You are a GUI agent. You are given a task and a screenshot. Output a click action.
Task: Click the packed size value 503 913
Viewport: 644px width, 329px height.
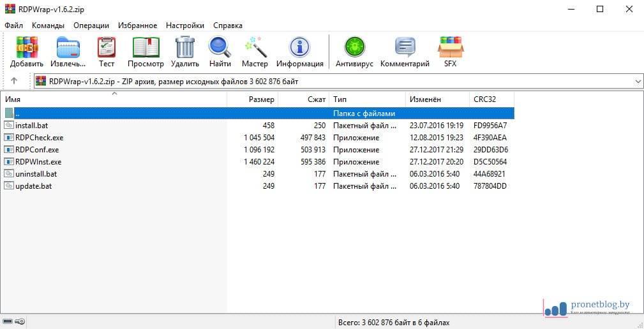pos(313,150)
